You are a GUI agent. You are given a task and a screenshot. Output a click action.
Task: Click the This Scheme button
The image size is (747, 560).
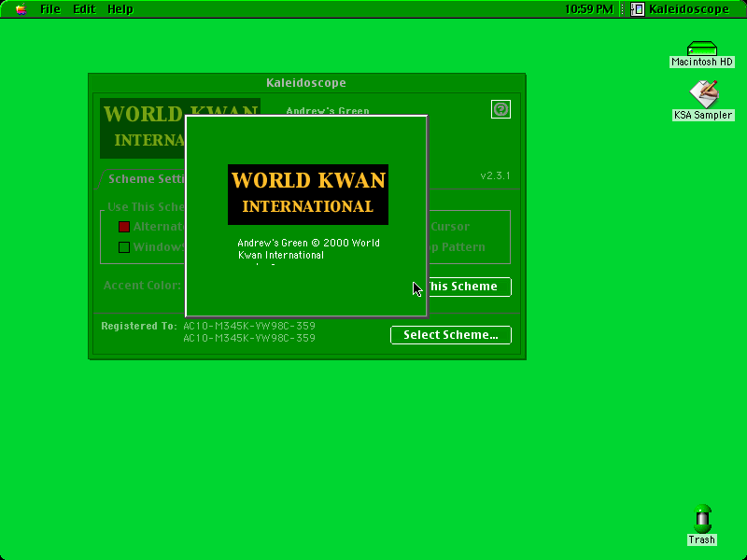click(470, 287)
